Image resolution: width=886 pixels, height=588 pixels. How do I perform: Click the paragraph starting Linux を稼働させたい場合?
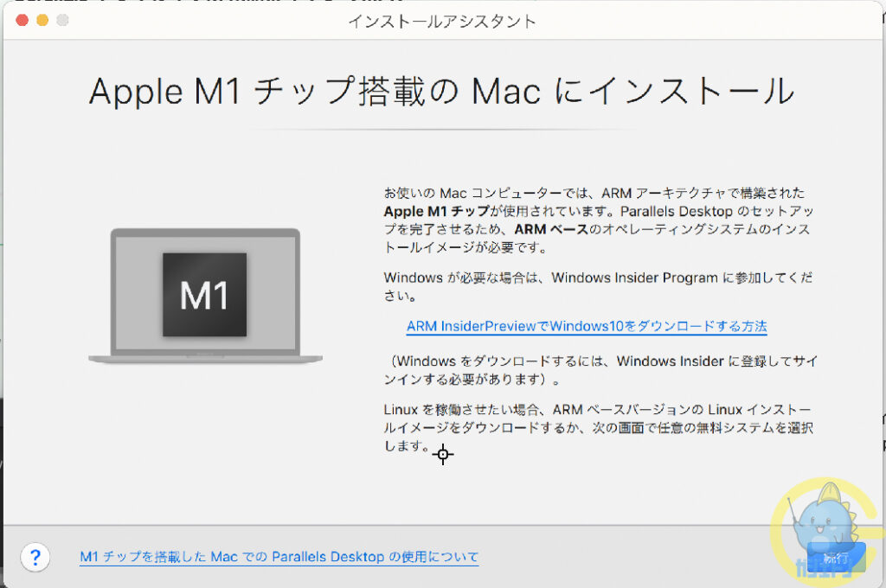point(599,427)
